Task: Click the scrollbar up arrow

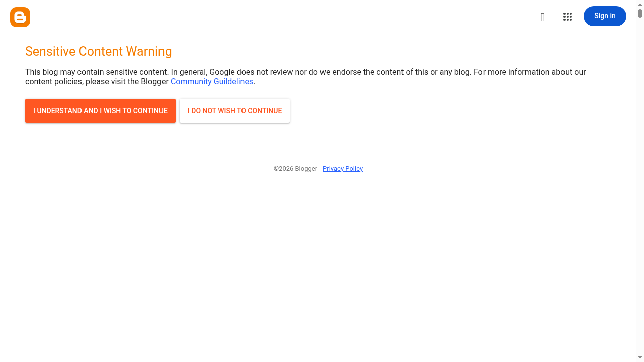Action: (x=640, y=4)
